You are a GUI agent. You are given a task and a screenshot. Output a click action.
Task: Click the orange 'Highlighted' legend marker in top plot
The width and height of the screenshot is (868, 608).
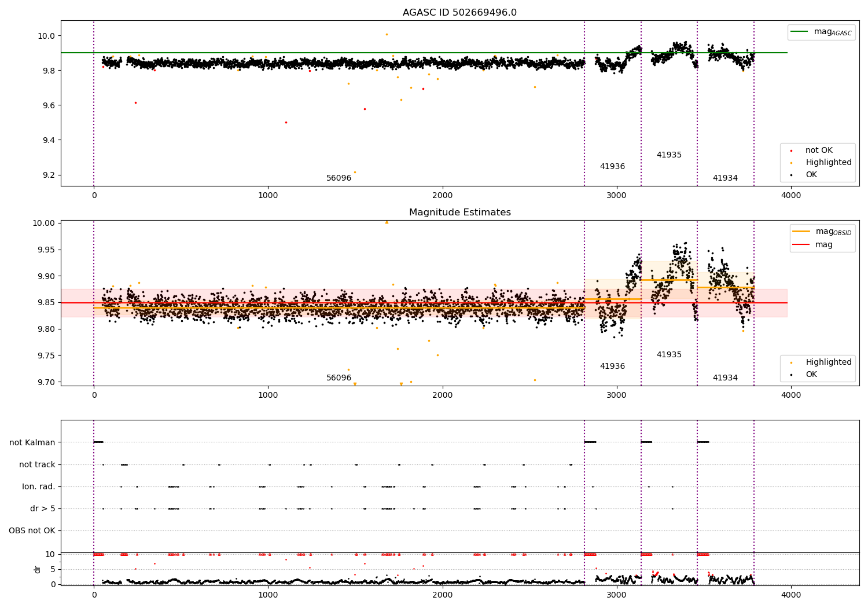pyautogui.click(x=791, y=163)
